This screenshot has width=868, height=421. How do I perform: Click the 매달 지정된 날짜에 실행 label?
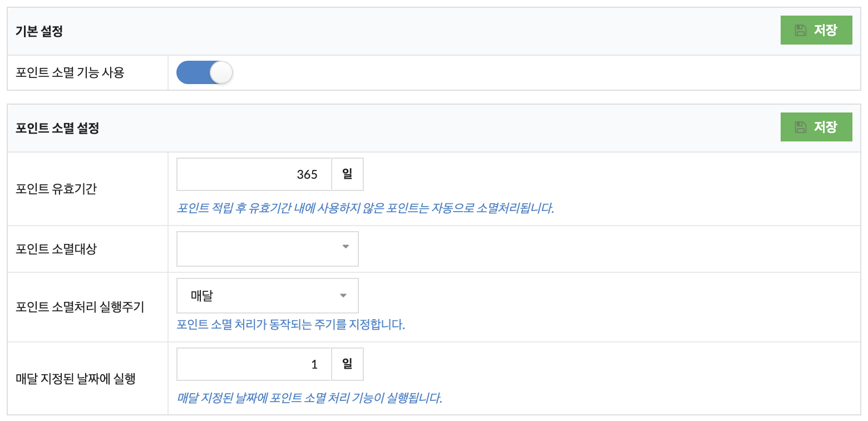pyautogui.click(x=76, y=379)
